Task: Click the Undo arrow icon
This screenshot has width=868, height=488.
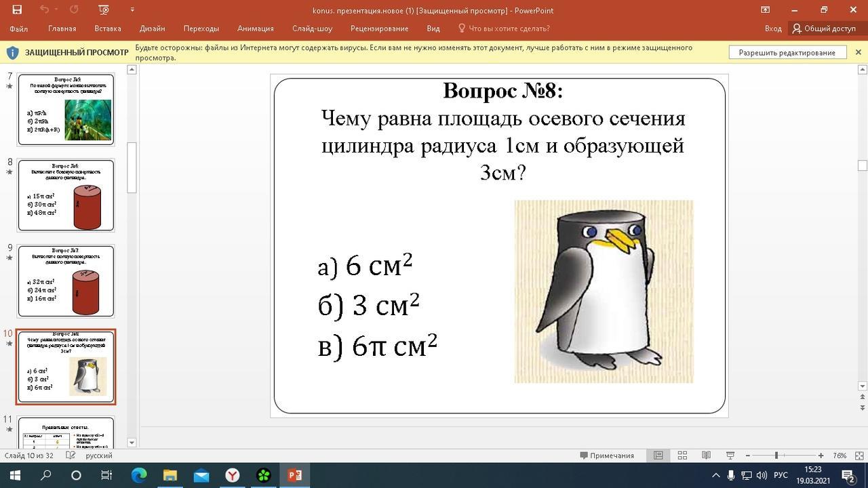Action: 44,9
